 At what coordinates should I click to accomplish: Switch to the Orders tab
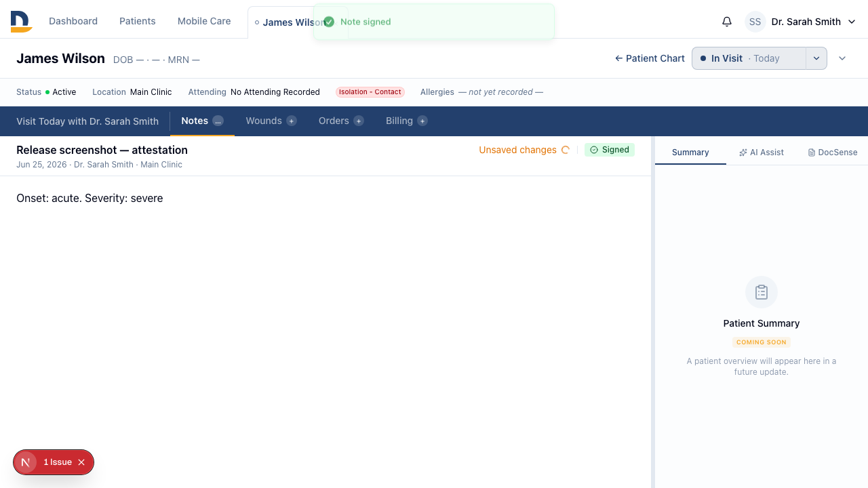point(341,121)
